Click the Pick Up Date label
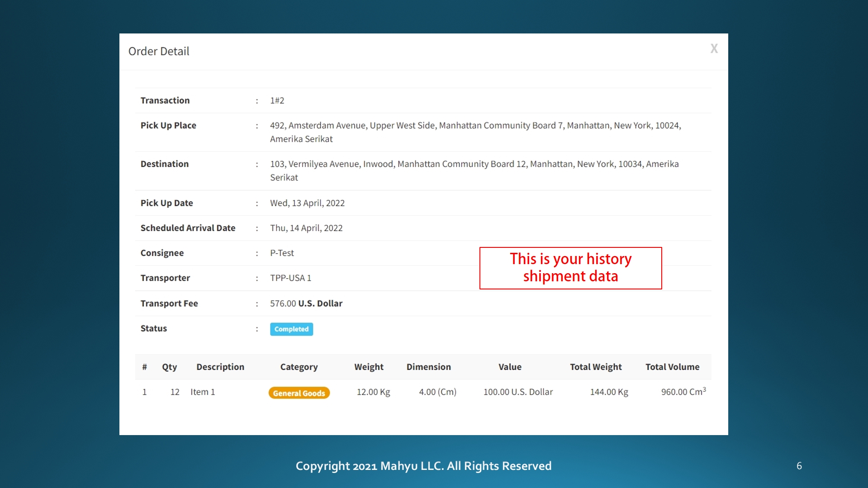Screen dimensions: 868x488 [x=166, y=203]
